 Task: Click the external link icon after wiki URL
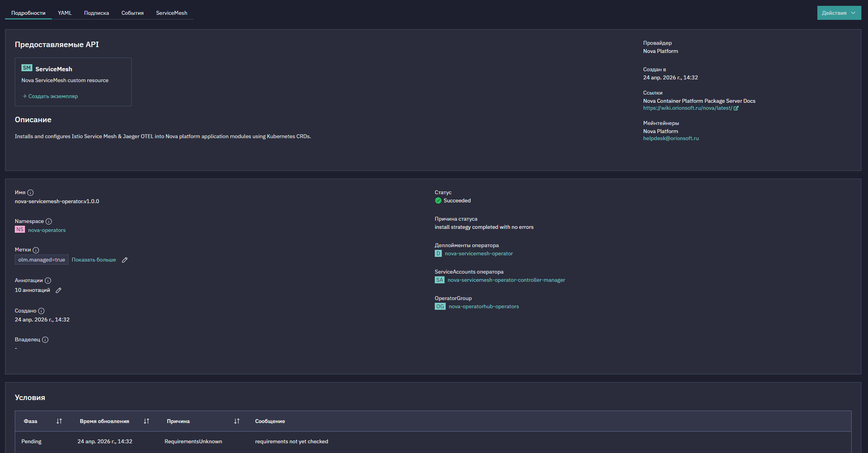click(736, 108)
